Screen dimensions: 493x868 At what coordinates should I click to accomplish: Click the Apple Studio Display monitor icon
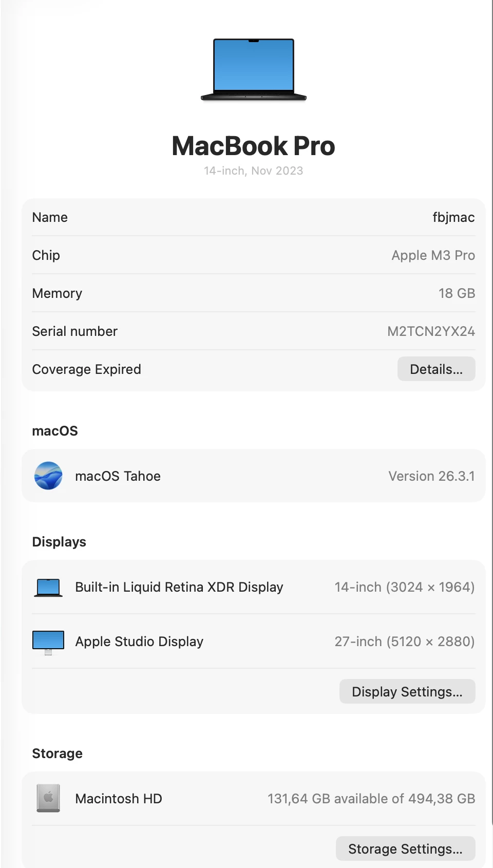48,643
